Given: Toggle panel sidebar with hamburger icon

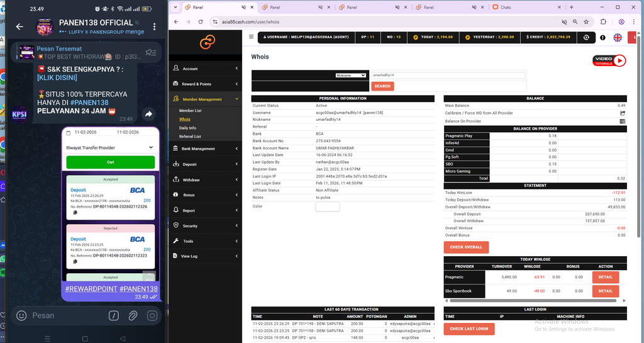Looking at the screenshot, I should coord(252,37).
